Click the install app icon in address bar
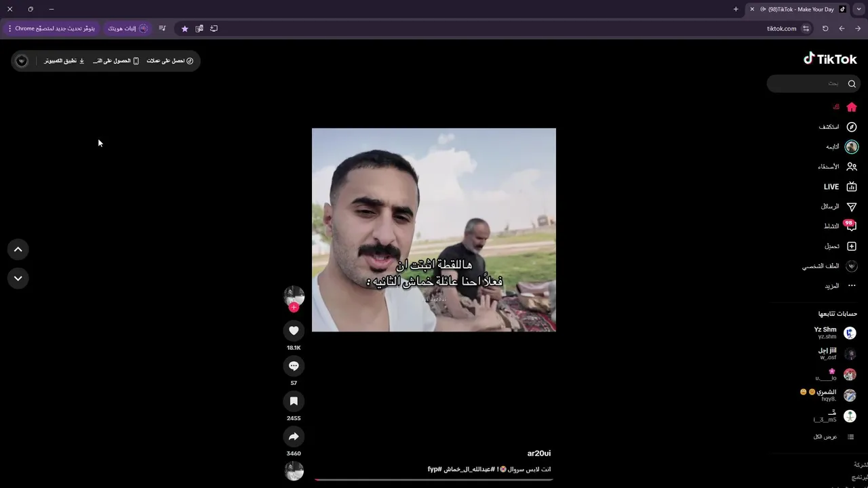Viewport: 868px width, 488px height. (x=214, y=28)
